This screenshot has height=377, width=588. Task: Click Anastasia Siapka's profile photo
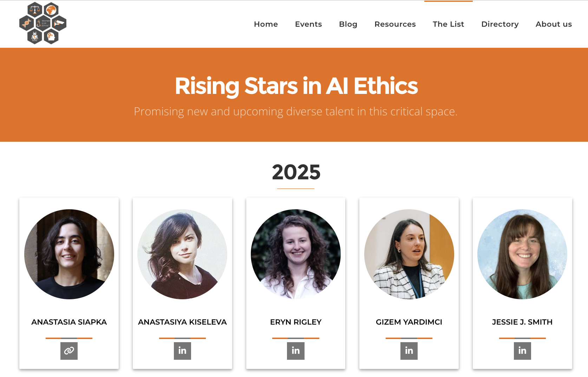[69, 254]
